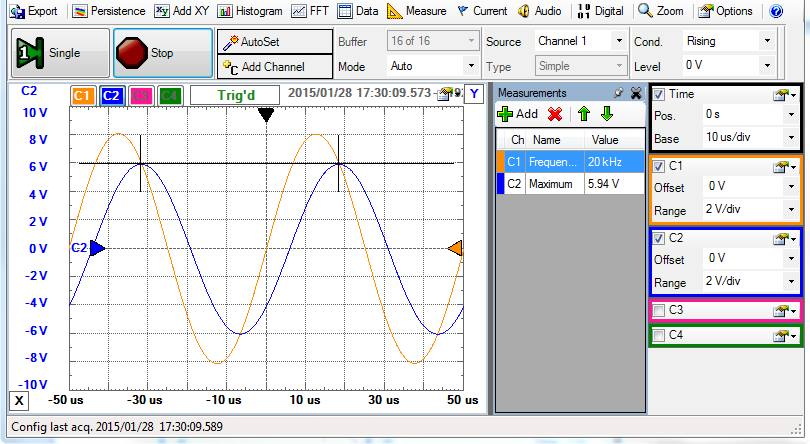Move measurement up with green arrow
The height and width of the screenshot is (444, 810).
click(x=584, y=114)
